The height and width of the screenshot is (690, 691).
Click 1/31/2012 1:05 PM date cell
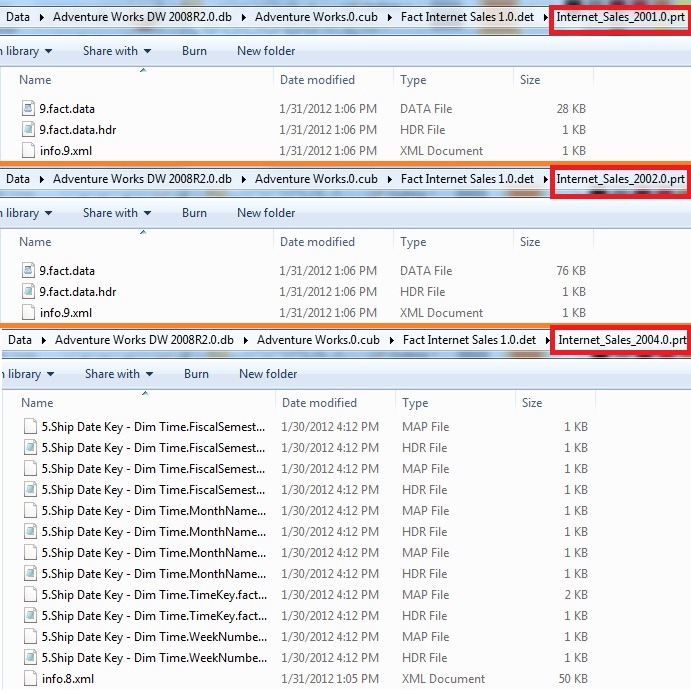point(330,679)
